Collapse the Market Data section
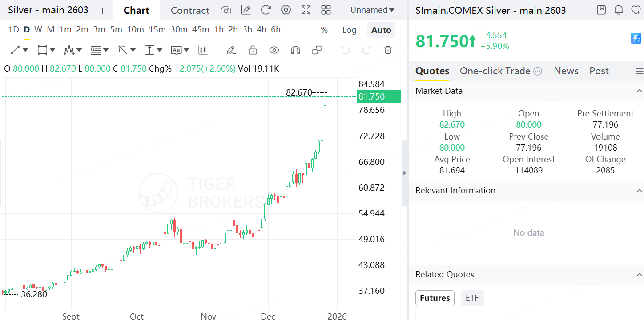This screenshot has height=320, width=644. [640, 91]
